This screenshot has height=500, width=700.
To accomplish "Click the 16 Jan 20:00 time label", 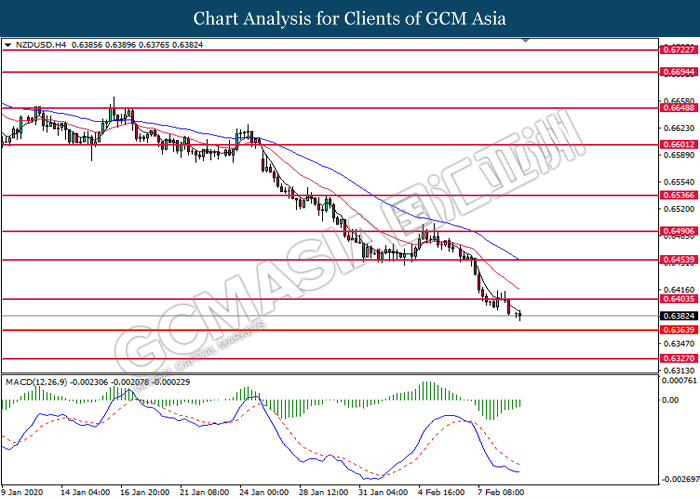I will point(145,492).
